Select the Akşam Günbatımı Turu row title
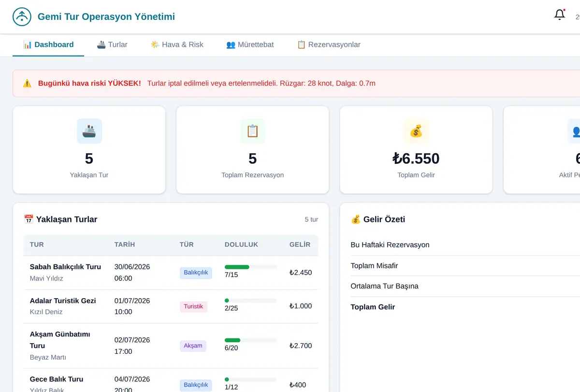This screenshot has width=580, height=392. coord(60,340)
